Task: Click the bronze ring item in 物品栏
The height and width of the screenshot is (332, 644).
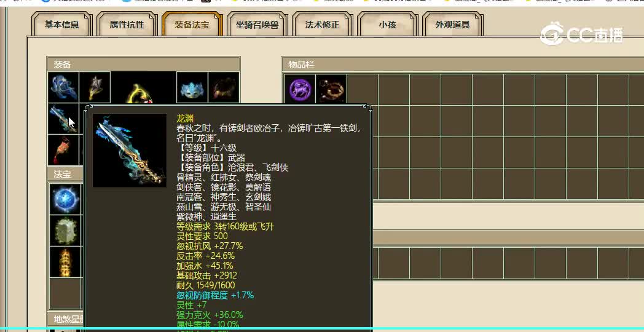Action: [x=331, y=89]
